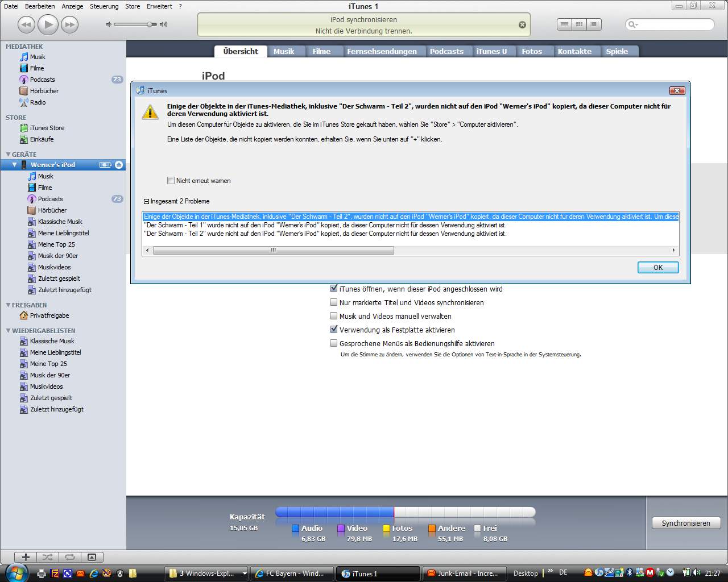Check Musik und Videos manuell verwalten
The image size is (728, 582).
[334, 316]
